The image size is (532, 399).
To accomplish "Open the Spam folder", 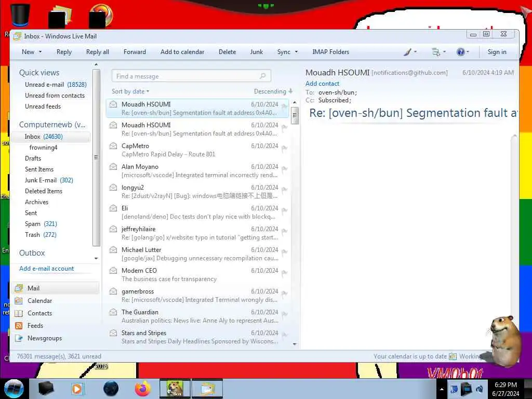I will coord(41,224).
